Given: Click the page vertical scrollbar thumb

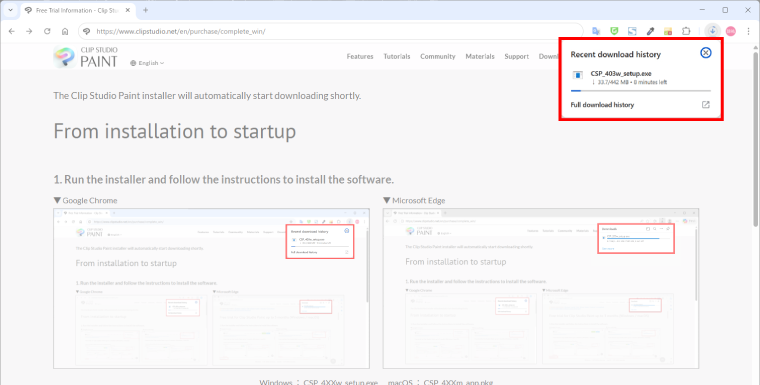Looking at the screenshot, I should pos(756,139).
